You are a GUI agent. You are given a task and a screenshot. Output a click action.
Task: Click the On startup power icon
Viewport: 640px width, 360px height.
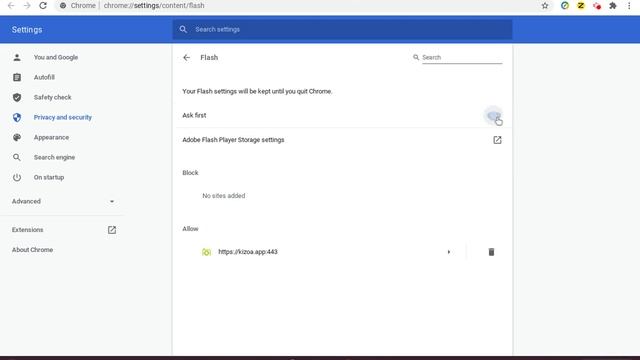17,177
